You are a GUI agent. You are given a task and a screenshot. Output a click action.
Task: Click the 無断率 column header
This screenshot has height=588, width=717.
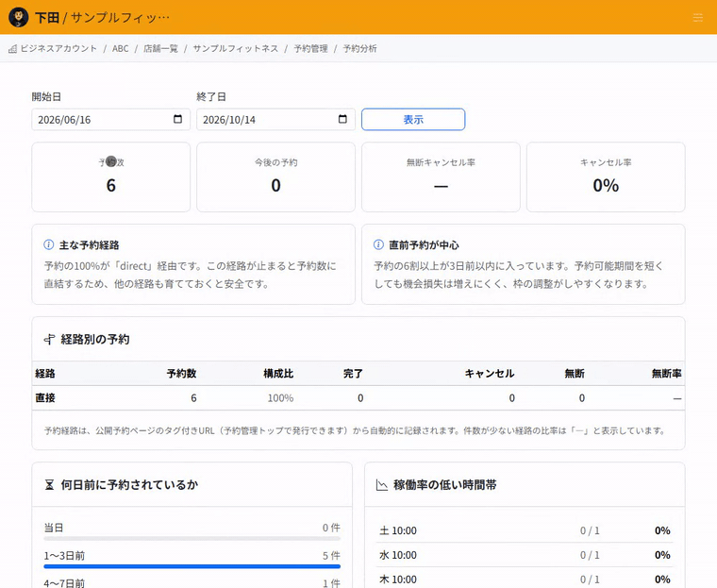coord(667,374)
